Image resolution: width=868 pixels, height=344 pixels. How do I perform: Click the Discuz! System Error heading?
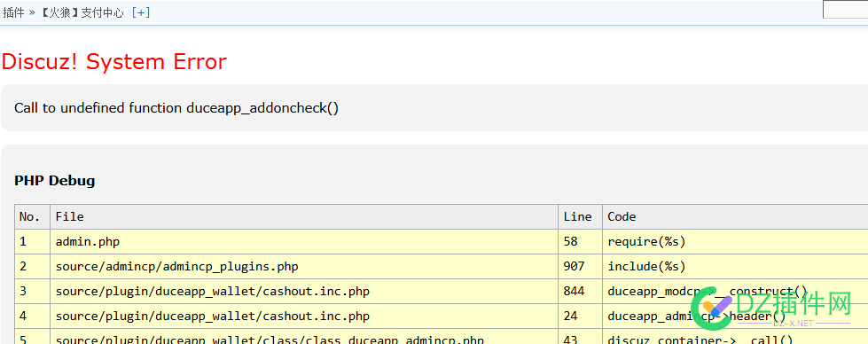114,61
